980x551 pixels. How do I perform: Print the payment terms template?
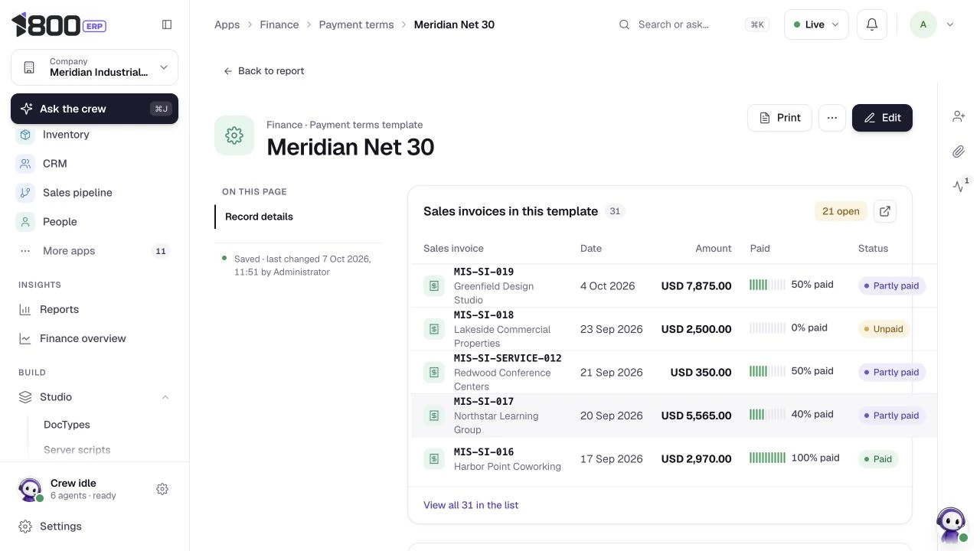coord(779,118)
